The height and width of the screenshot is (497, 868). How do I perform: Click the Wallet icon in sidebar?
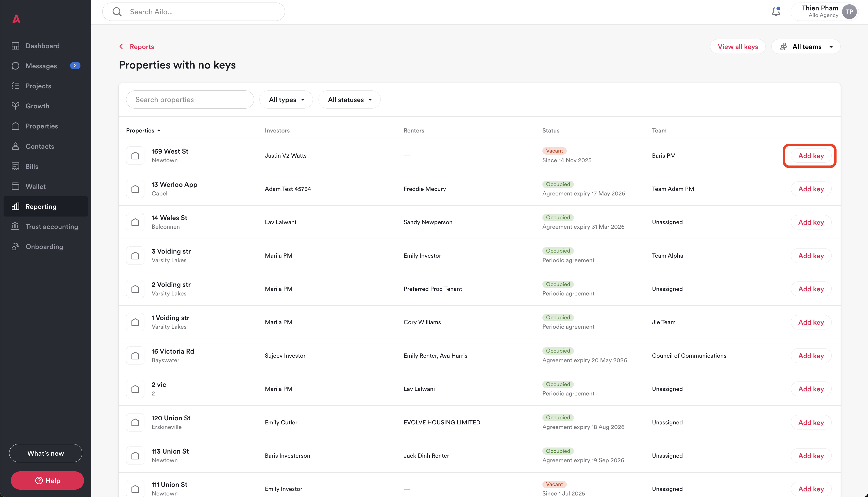click(15, 186)
